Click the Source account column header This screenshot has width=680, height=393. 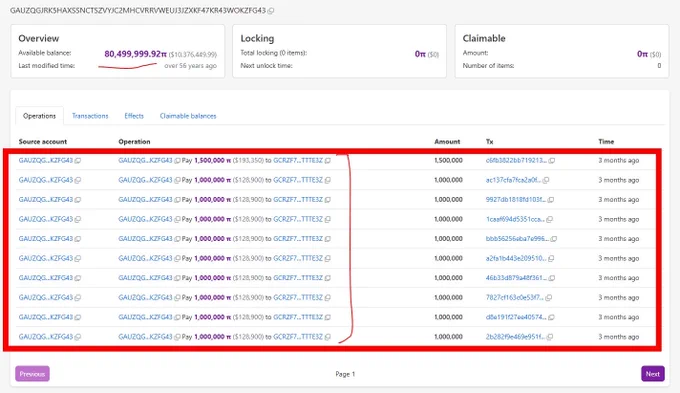(42, 141)
